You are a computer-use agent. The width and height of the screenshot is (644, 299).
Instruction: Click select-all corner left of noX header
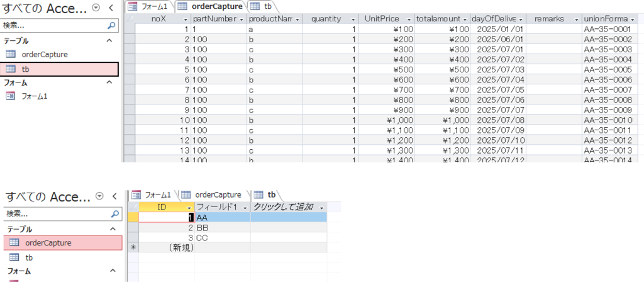coord(130,19)
